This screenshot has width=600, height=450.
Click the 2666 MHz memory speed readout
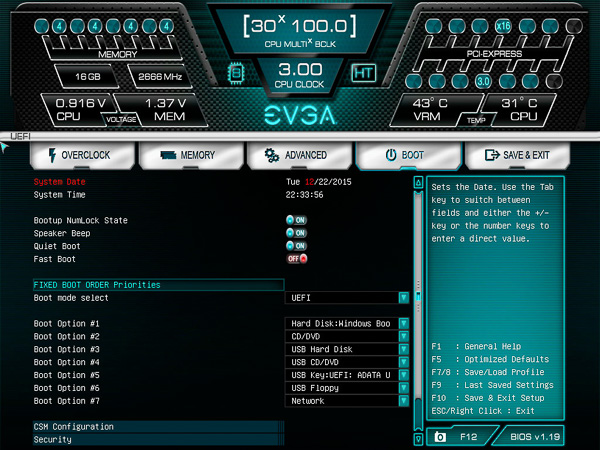click(x=160, y=77)
